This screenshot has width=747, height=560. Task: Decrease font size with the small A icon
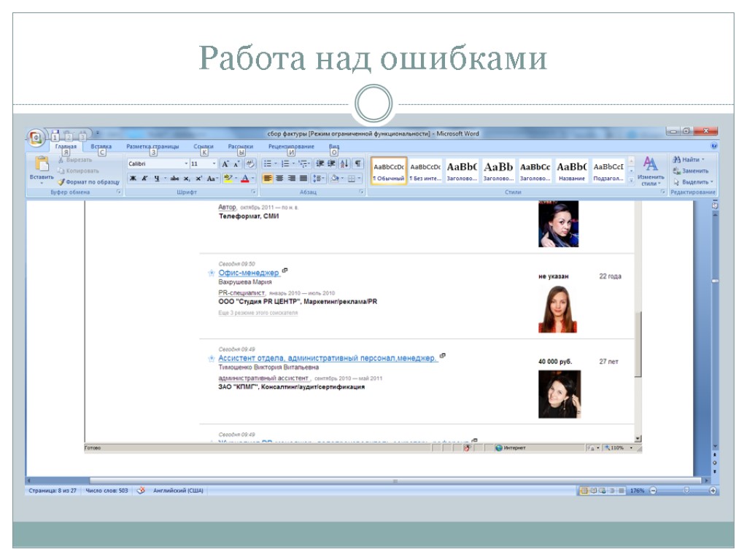236,164
